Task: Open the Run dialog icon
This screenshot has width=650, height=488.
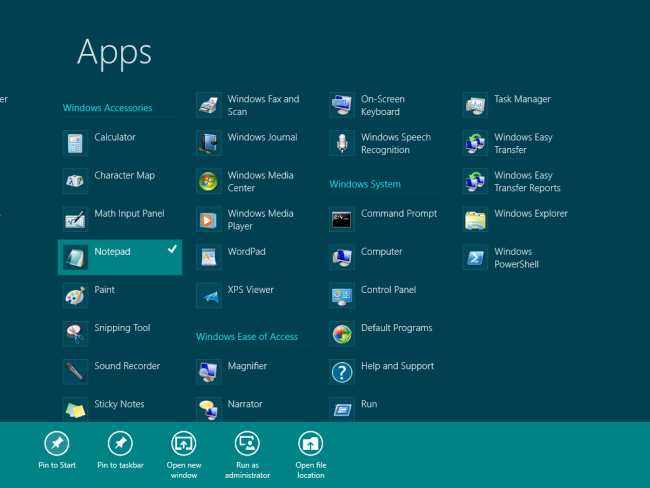Action: pyautogui.click(x=342, y=410)
